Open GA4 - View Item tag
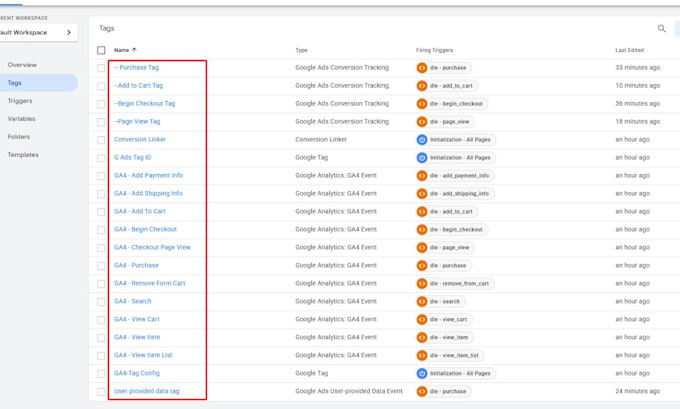The width and height of the screenshot is (680, 409). (137, 337)
